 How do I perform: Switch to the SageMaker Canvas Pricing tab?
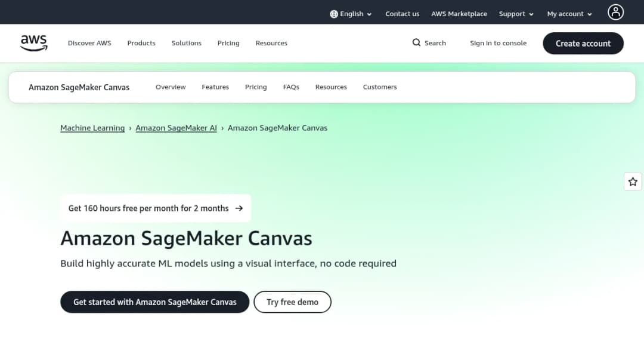tap(256, 87)
